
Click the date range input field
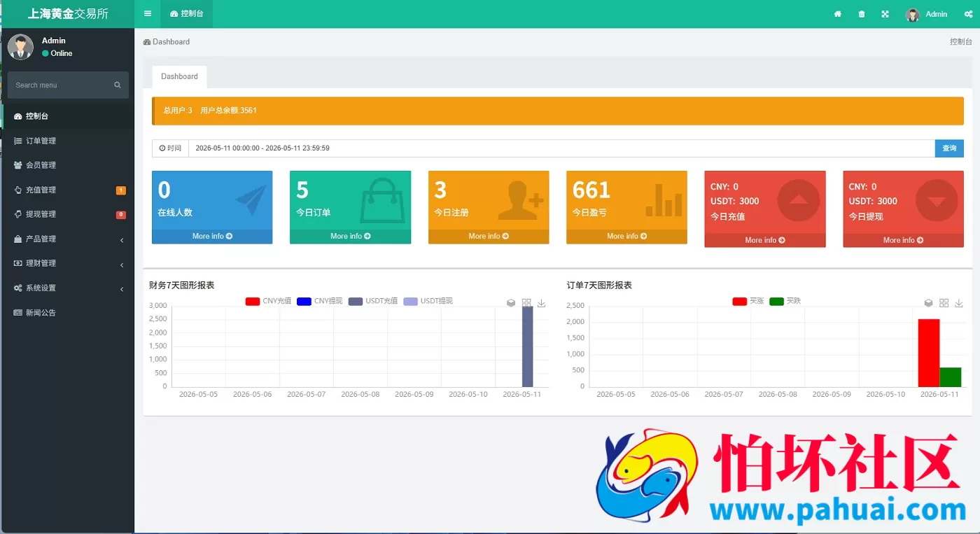click(x=561, y=148)
